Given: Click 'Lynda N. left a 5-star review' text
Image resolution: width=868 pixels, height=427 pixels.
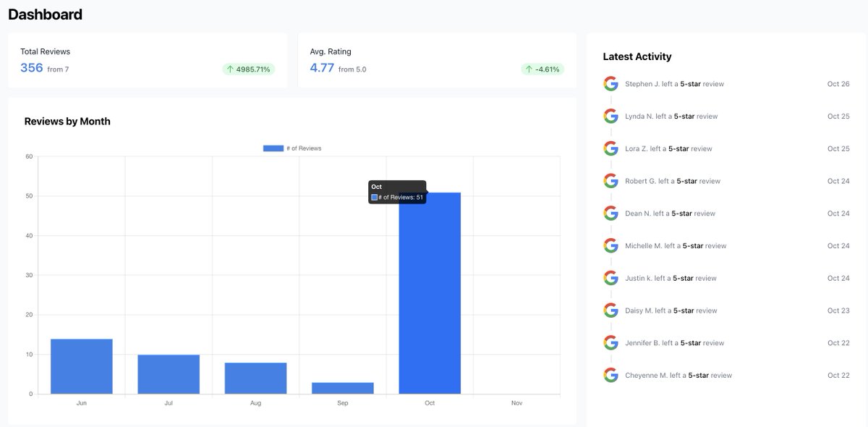Looking at the screenshot, I should pos(671,117).
